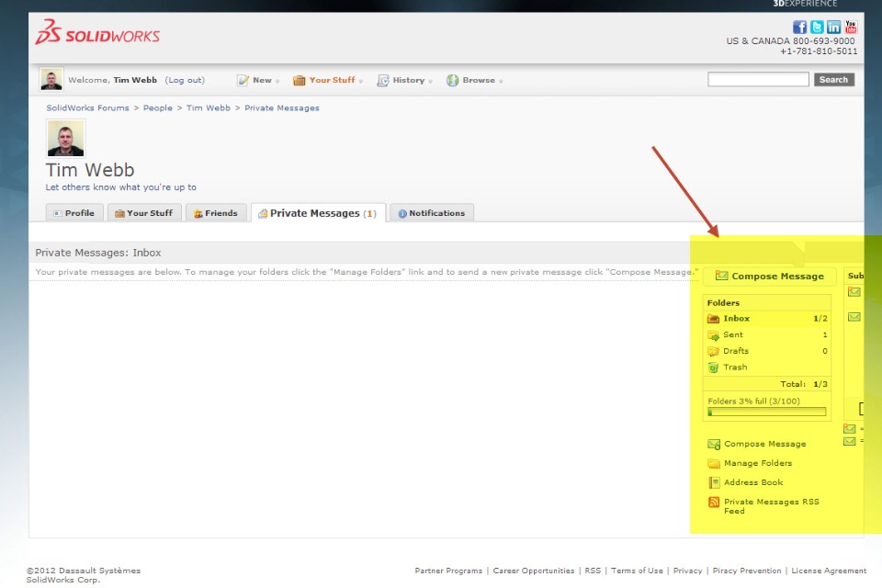
Task: Click the 'Folders 3% full (3/100)' text
Action: (x=753, y=401)
